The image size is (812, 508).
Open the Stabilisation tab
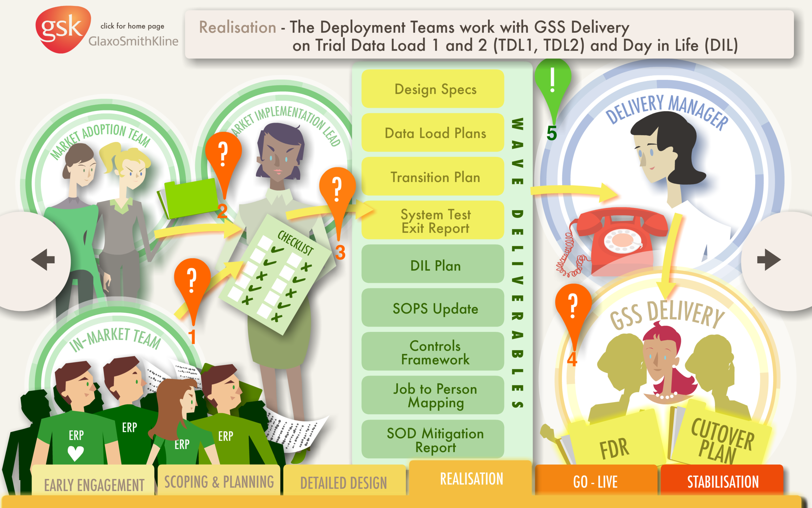click(722, 481)
